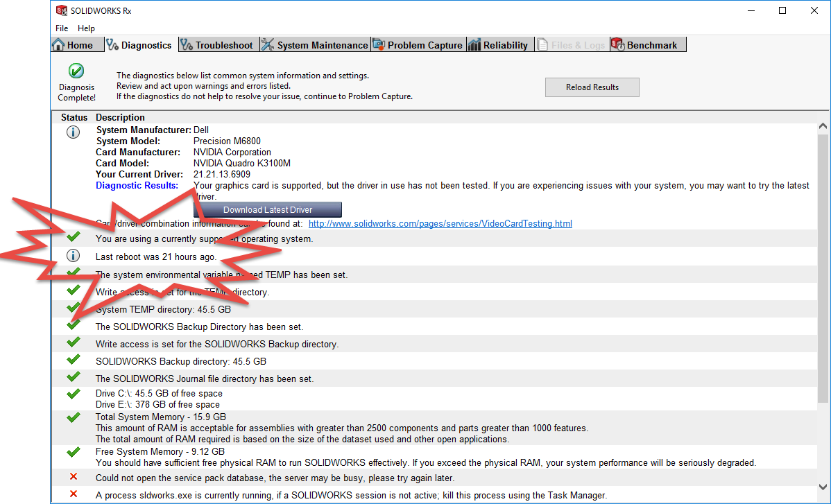The width and height of the screenshot is (831, 504).
Task: Click the Troubleshoot tab stethoscope icon
Action: [187, 45]
